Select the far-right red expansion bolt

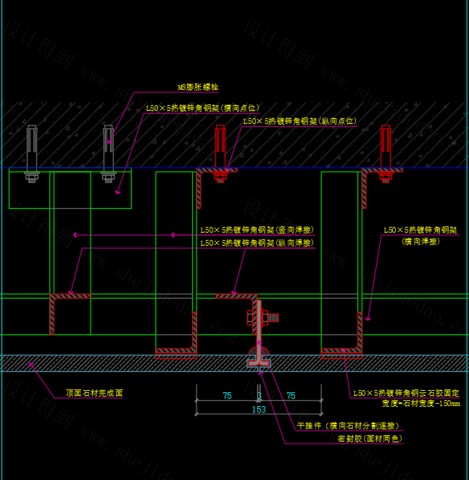click(x=385, y=154)
